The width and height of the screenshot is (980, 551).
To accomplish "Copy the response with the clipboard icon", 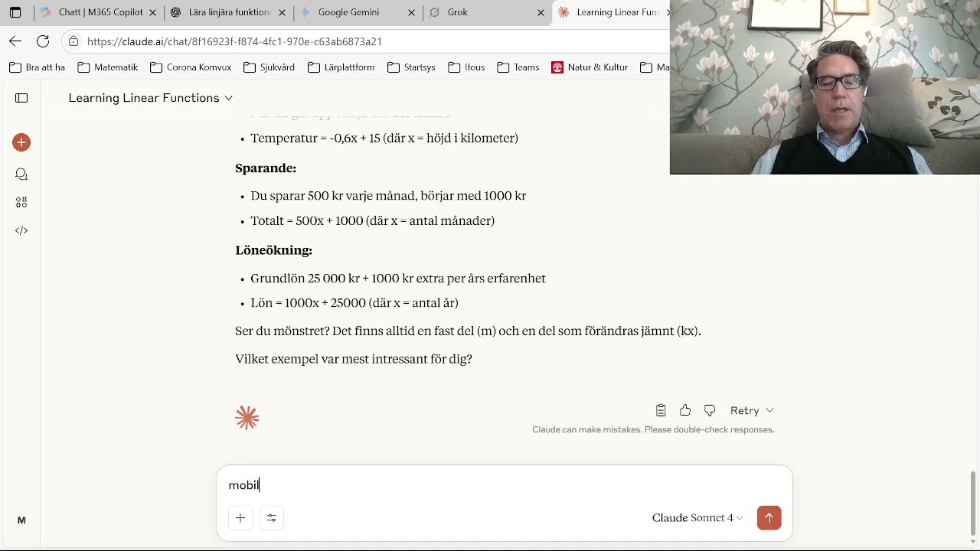I will coord(661,410).
